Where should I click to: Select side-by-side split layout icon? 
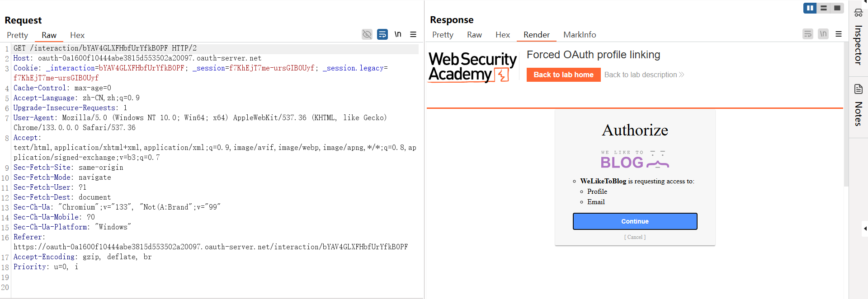(810, 8)
